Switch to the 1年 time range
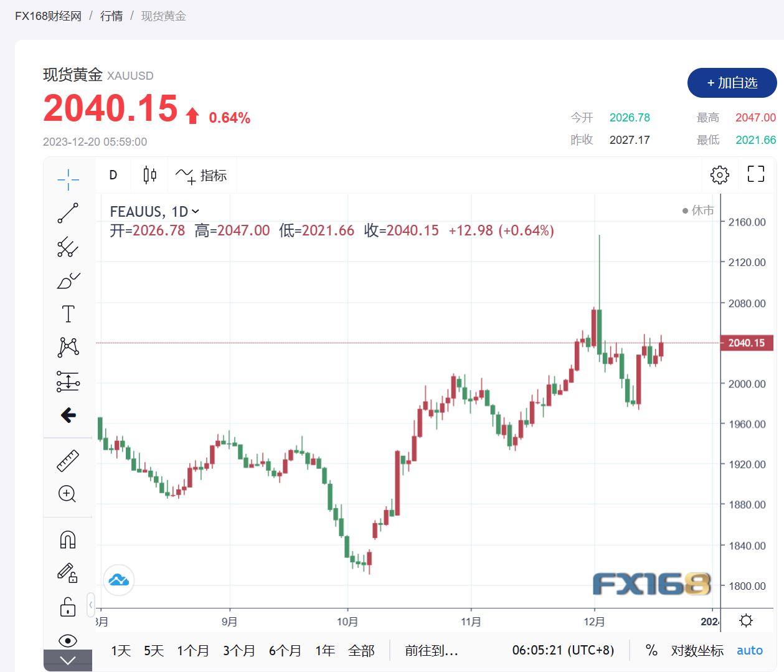 click(325, 651)
